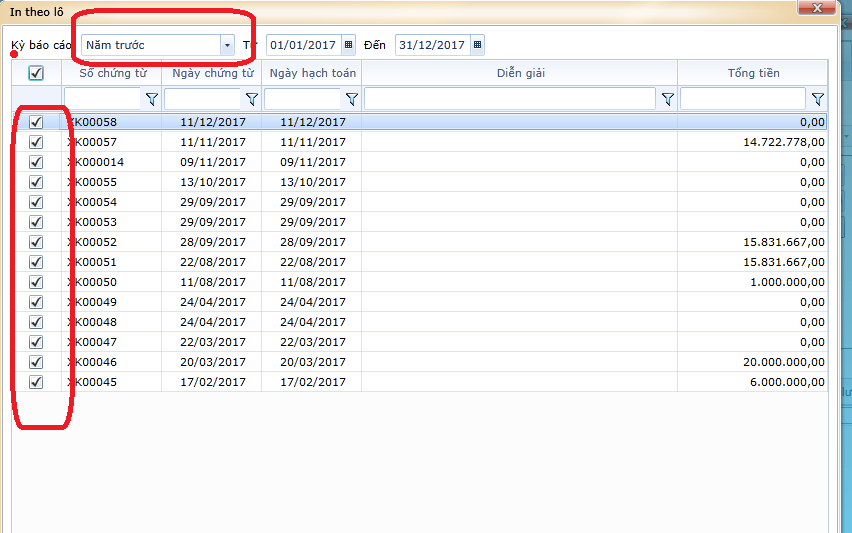
Task: Uncheck the row XK00057 checkbox
Action: click(36, 142)
